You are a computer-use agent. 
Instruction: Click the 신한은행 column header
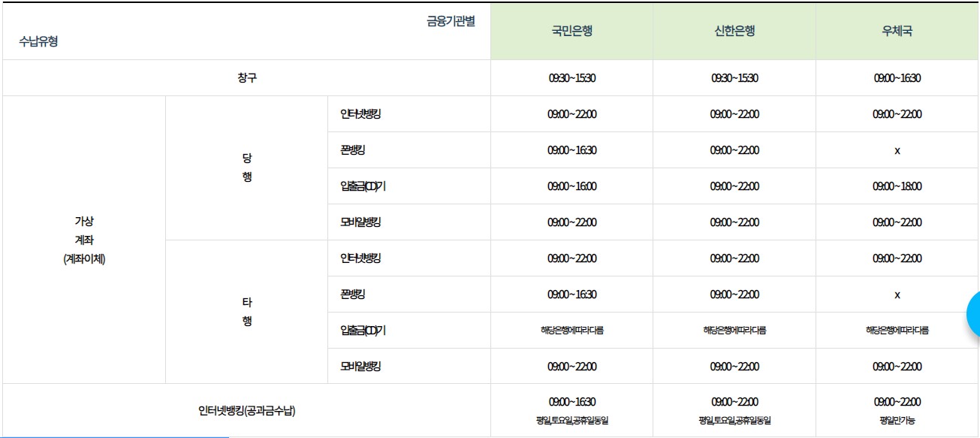tap(734, 32)
